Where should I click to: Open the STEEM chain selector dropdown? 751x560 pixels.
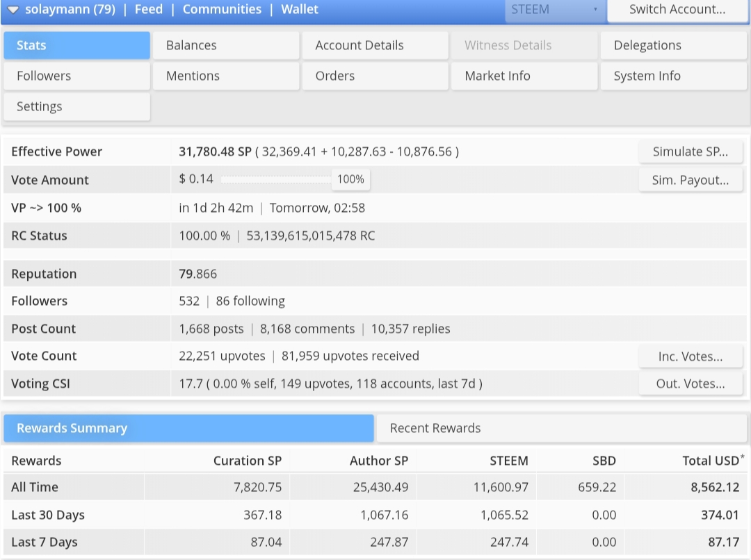[x=556, y=10]
